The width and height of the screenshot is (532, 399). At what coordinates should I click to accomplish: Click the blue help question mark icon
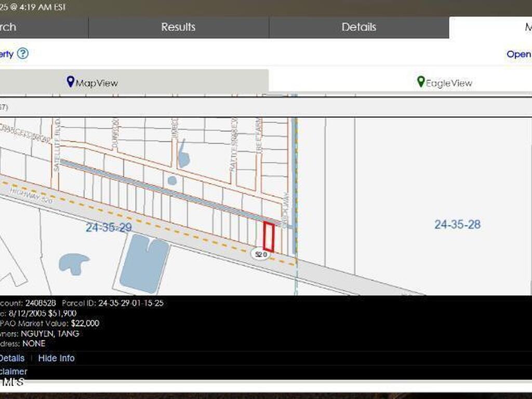(x=22, y=54)
